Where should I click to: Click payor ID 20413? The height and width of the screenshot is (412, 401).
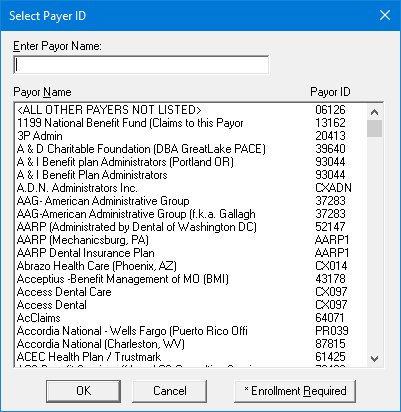330,136
